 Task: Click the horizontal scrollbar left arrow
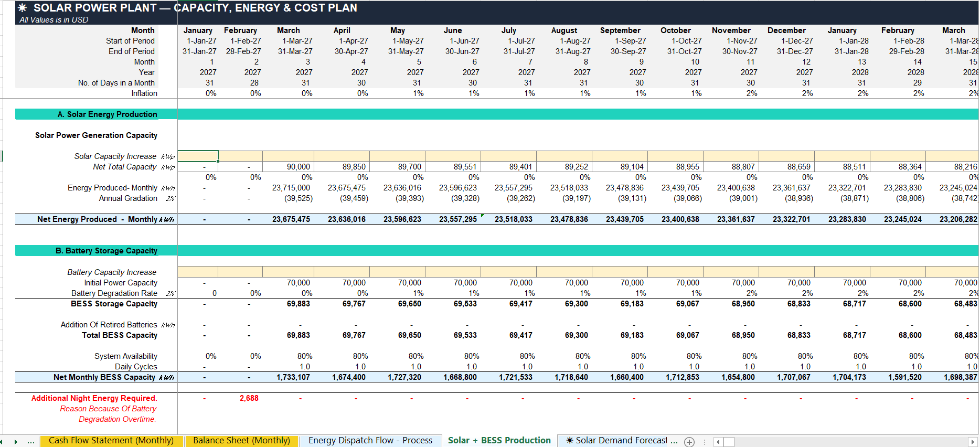point(718,442)
